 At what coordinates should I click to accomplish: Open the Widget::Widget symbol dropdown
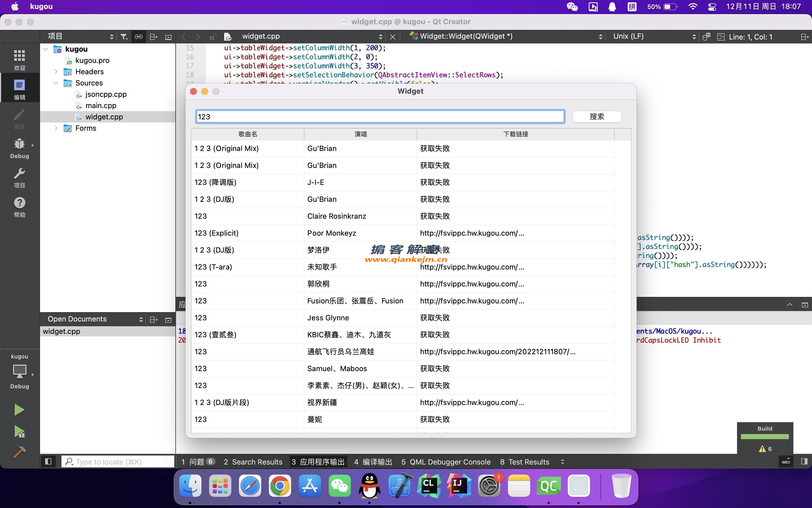(506, 37)
